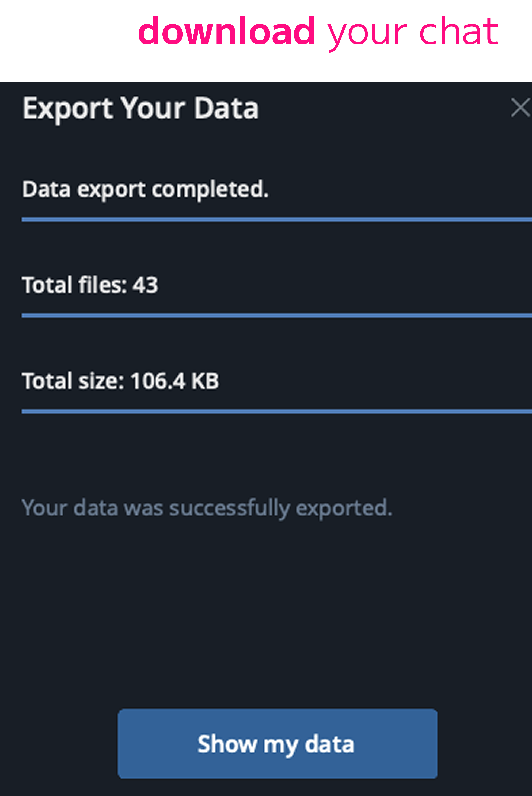Click the Total size label
Image resolution: width=532 pixels, height=796 pixels.
[x=73, y=381]
